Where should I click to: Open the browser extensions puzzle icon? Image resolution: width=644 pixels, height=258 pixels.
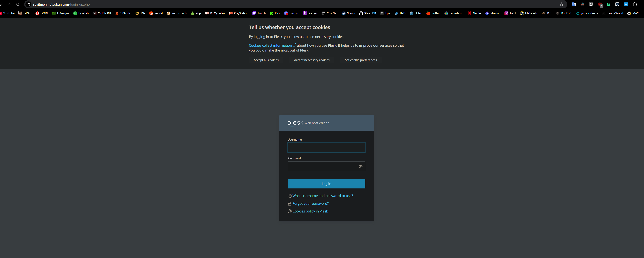click(635, 4)
